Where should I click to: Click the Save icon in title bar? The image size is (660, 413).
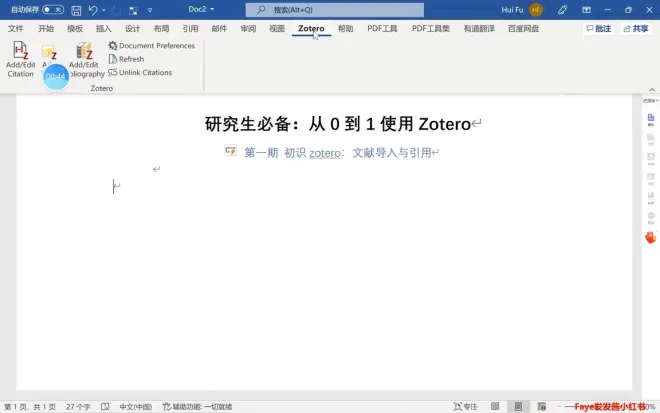coord(76,10)
